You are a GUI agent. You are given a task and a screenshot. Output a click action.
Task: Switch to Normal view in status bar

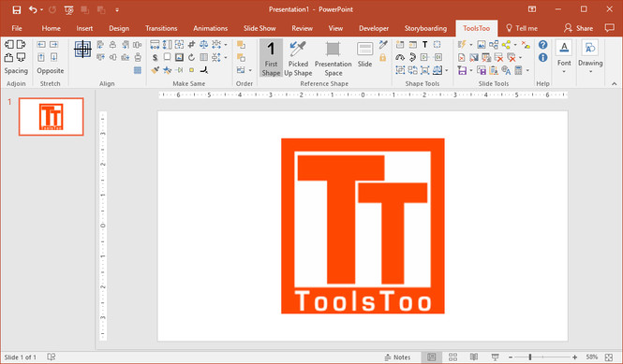pyautogui.click(x=432, y=357)
